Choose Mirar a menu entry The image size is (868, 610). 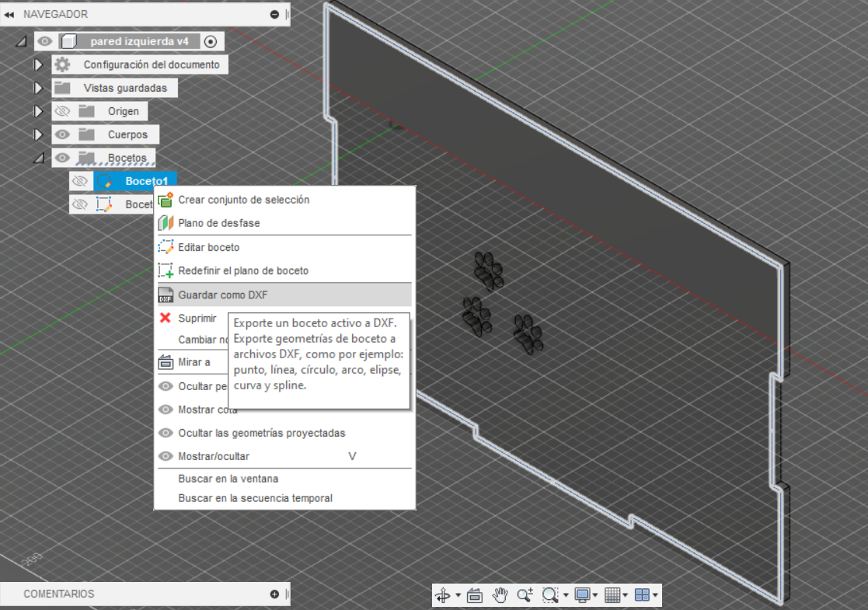click(x=193, y=362)
